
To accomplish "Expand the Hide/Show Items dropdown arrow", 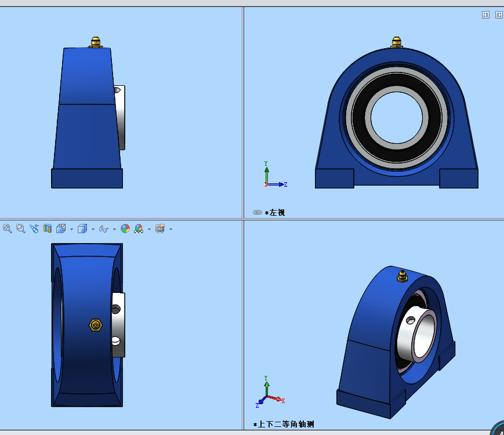I will (x=114, y=229).
